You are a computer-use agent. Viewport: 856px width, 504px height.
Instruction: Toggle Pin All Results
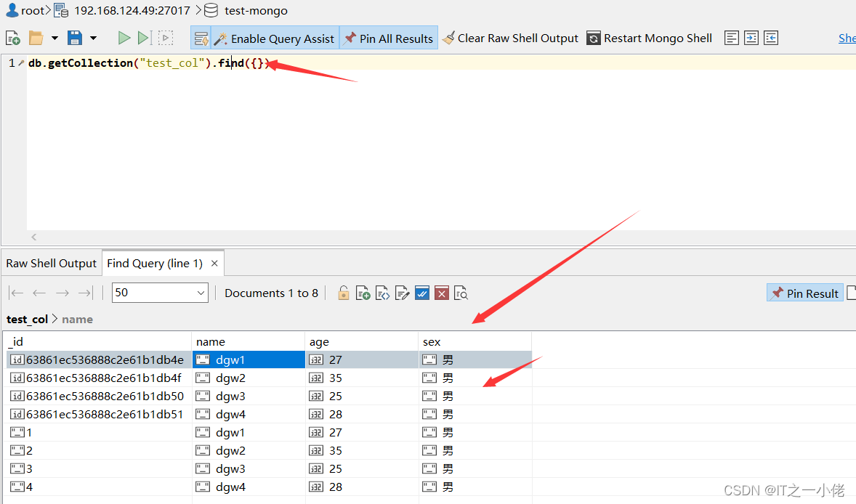389,38
